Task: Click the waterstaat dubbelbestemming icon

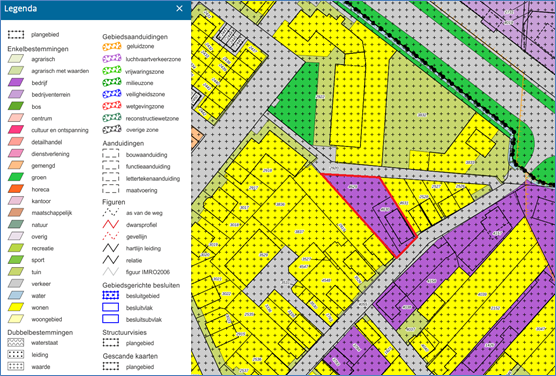Action: pyautogui.click(x=16, y=343)
